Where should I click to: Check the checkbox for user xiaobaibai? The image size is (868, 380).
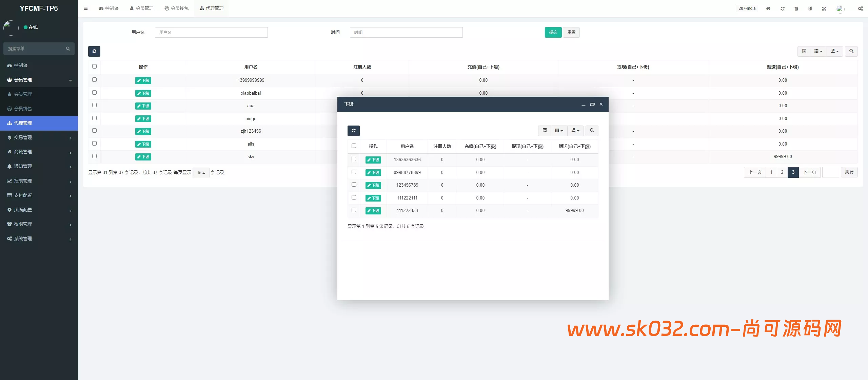click(x=94, y=93)
